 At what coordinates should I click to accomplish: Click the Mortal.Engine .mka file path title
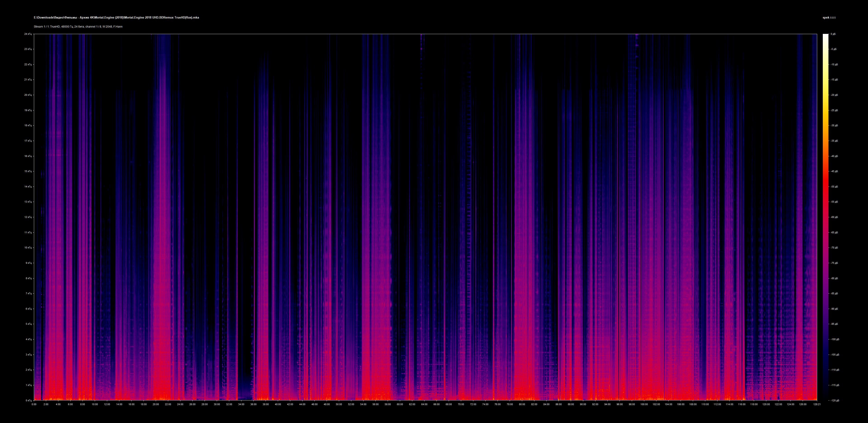(x=116, y=18)
